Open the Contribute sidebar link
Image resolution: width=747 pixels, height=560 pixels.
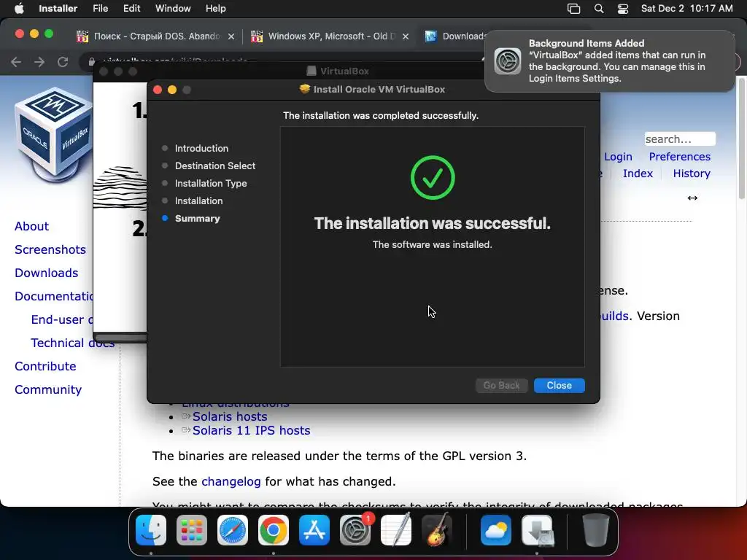tap(45, 366)
